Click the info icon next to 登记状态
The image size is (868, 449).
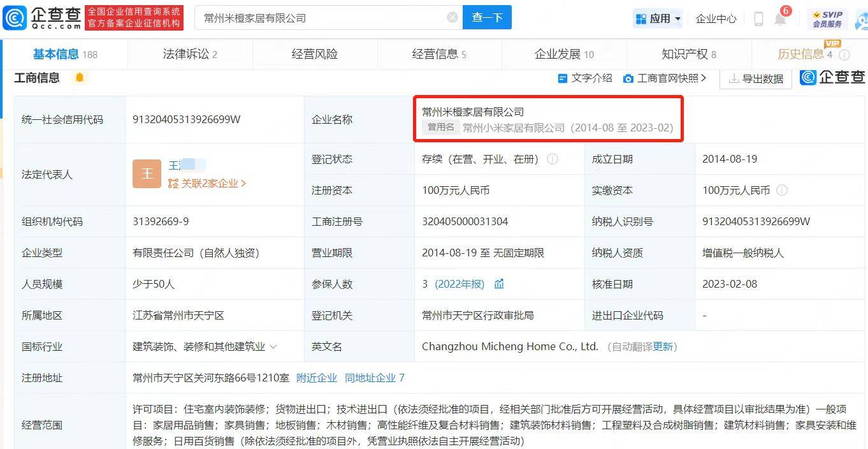coord(553,159)
